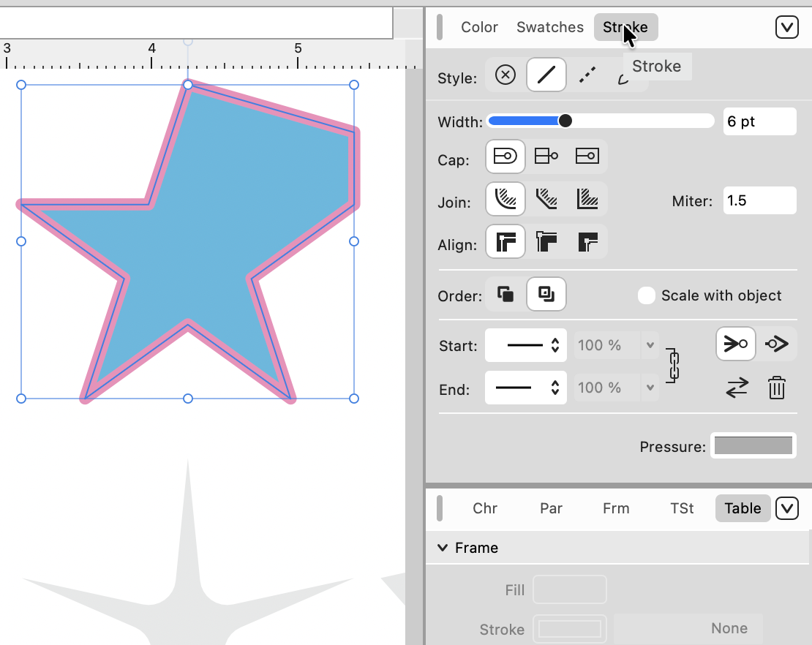Set order to draw stroke behind

505,295
